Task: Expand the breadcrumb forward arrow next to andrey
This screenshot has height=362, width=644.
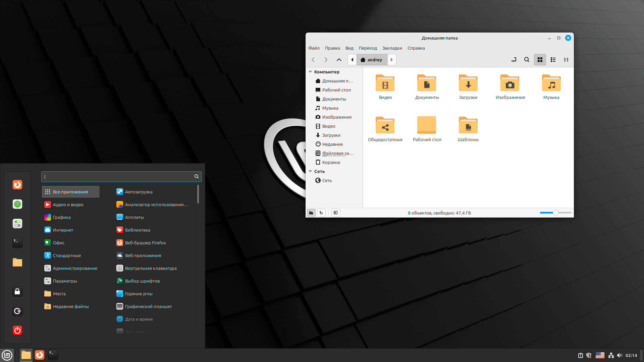Action: (x=391, y=60)
